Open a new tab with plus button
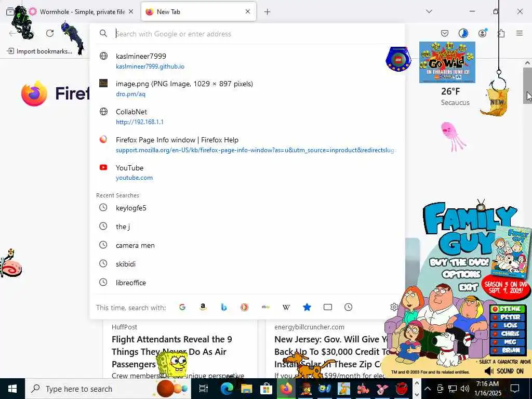 (x=268, y=12)
